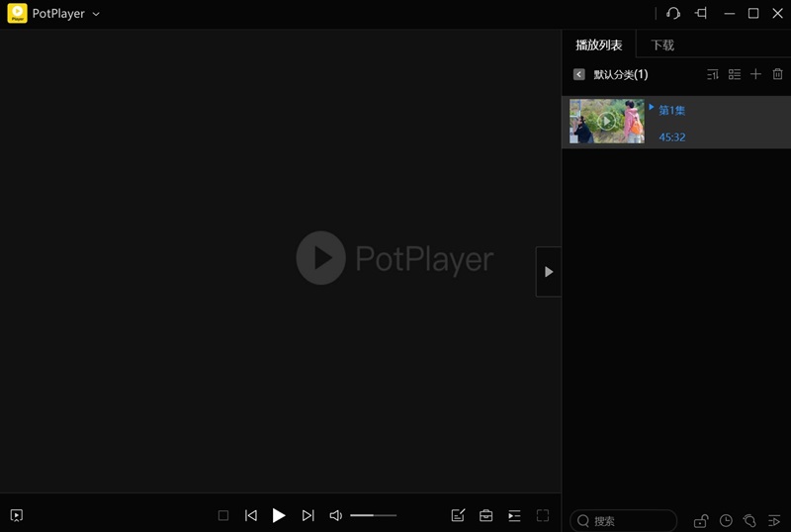Screen dimensions: 791x532
Task: Click the 第1集 episode title
Action: click(672, 110)
